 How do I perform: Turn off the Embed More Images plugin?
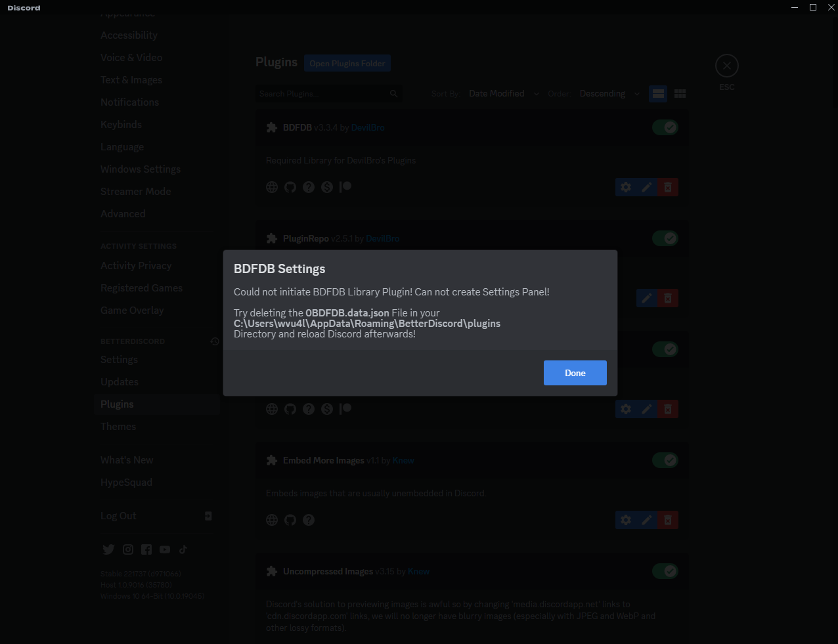pos(665,460)
